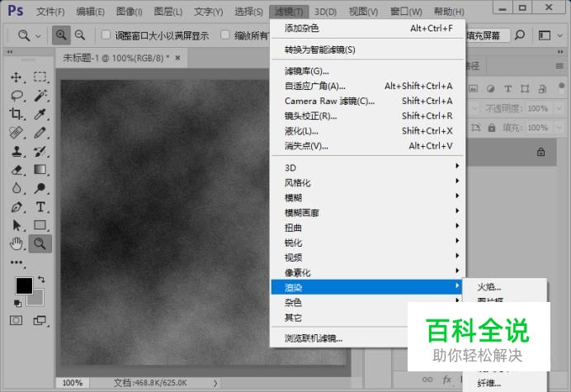Expand the 风格化 submenu

point(367,182)
